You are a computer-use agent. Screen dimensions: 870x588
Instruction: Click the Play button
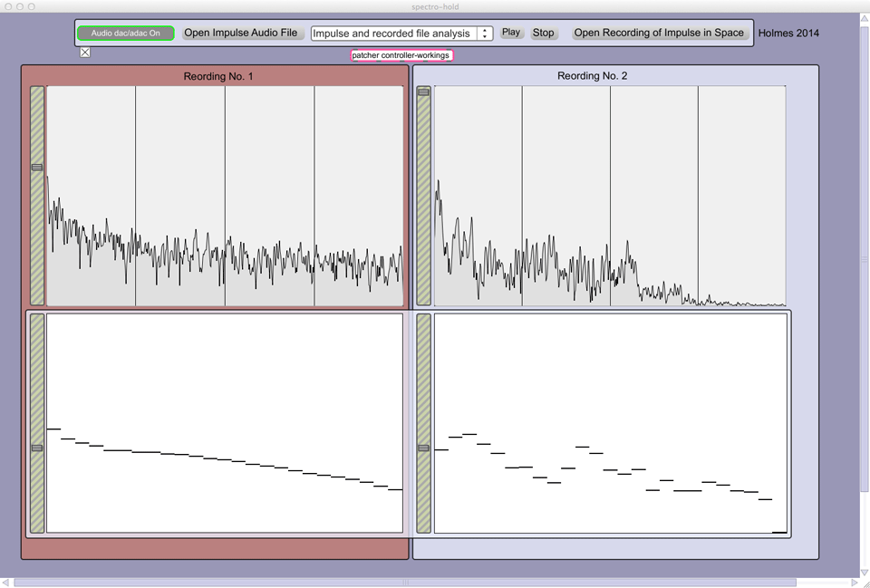[x=511, y=33]
